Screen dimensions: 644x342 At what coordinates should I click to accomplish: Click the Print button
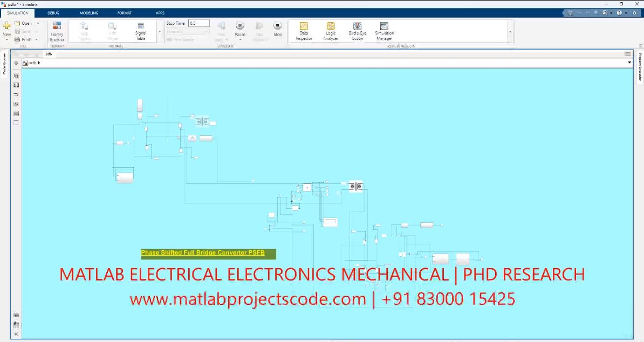coord(23,39)
